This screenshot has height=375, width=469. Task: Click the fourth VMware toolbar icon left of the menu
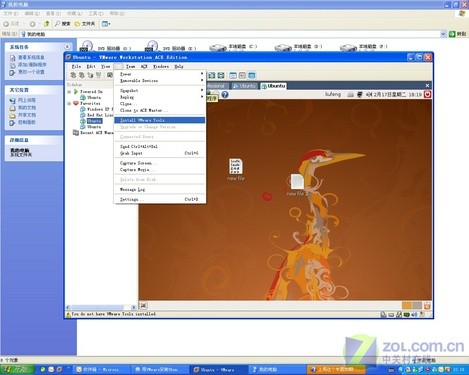point(98,75)
